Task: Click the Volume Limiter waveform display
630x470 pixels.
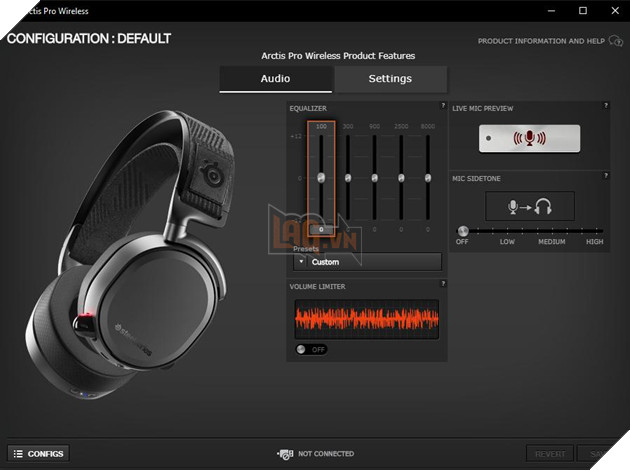Action: coord(366,319)
